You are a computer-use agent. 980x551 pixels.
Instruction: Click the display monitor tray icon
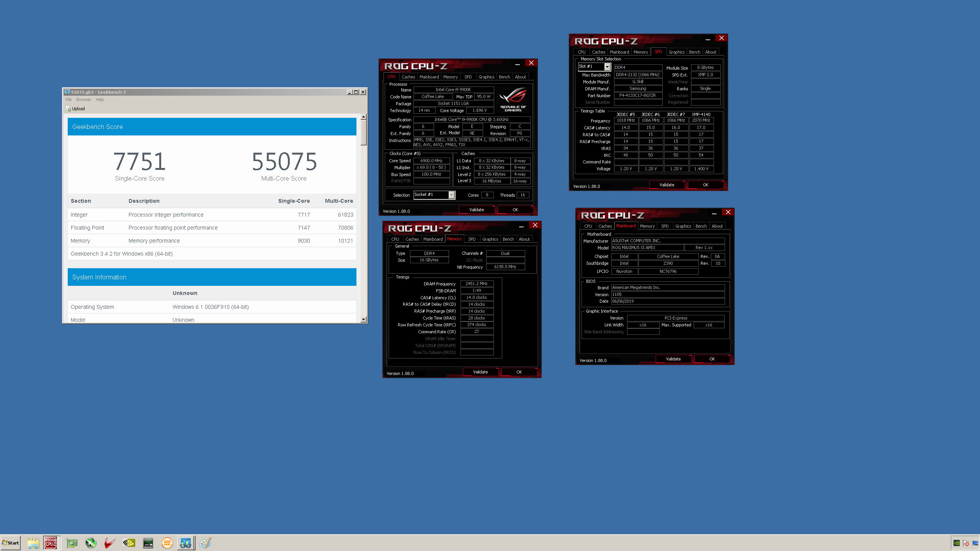click(975, 543)
